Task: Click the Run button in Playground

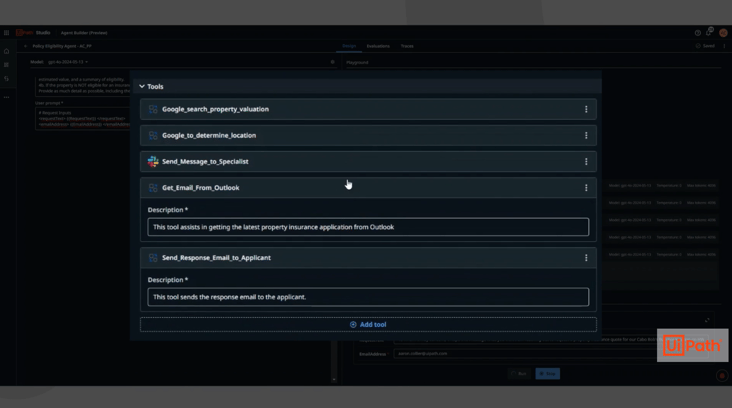Action: tap(519, 374)
